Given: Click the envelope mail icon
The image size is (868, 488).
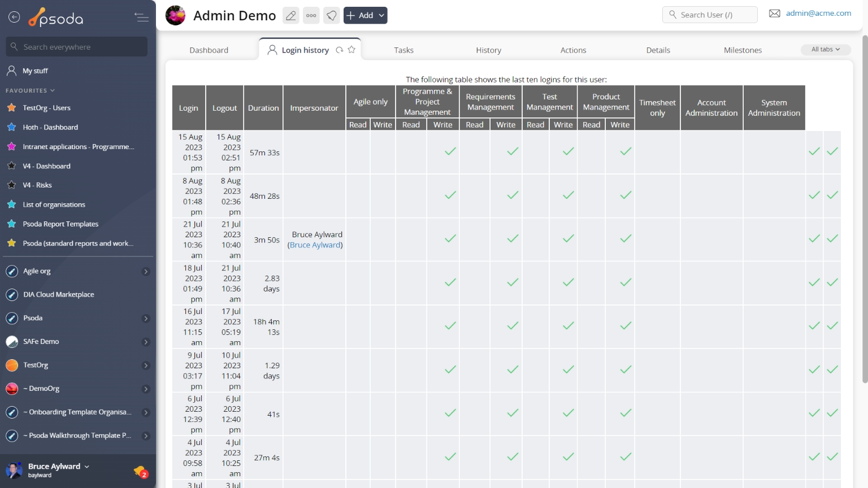Looking at the screenshot, I should [774, 14].
